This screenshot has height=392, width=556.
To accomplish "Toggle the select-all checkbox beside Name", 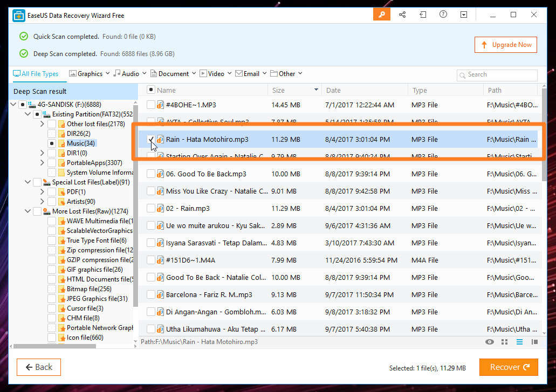I will [150, 90].
